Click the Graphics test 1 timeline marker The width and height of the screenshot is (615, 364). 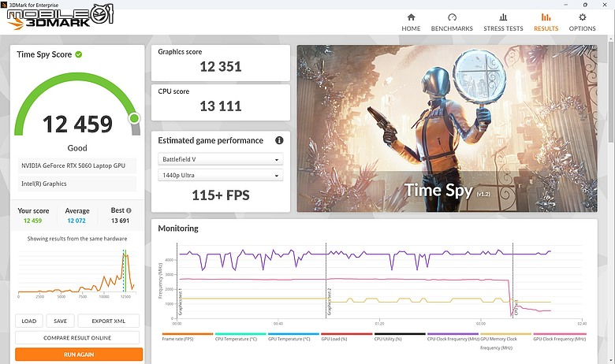click(x=180, y=302)
